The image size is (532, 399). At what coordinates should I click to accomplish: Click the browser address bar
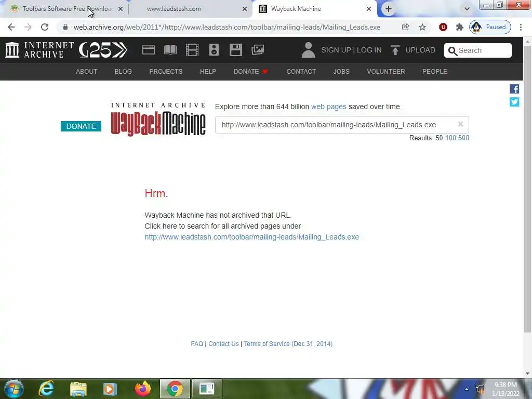pyautogui.click(x=227, y=27)
